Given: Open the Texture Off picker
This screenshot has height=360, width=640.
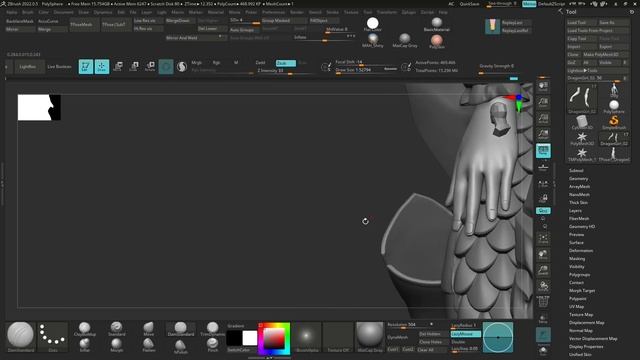Looking at the screenshot, I should (338, 337).
